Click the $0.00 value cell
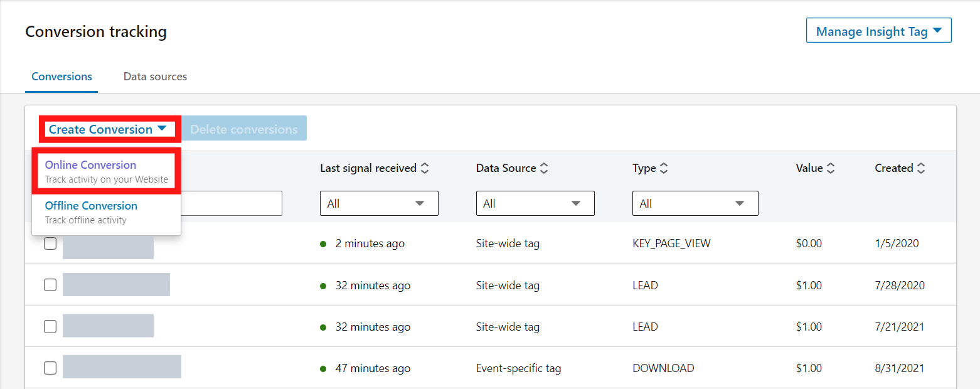This screenshot has width=980, height=389. [x=809, y=243]
